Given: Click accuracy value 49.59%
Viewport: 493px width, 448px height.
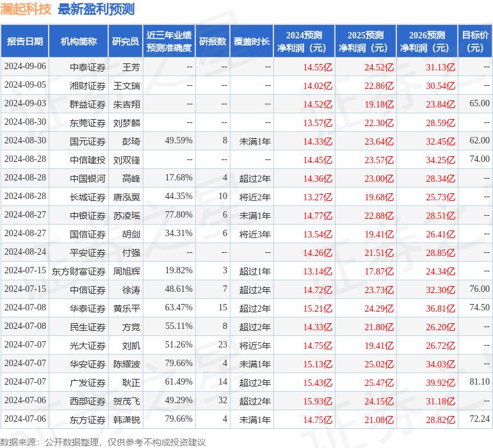Looking at the screenshot, I should (x=179, y=141).
